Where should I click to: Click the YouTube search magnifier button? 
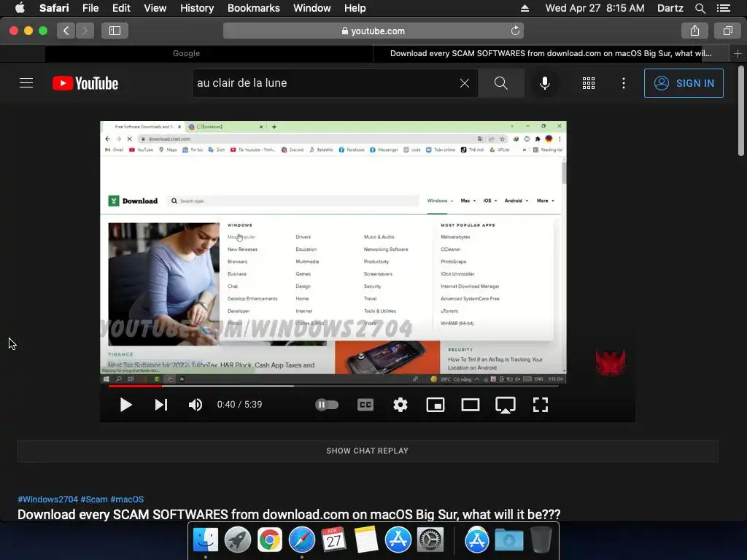pos(500,83)
